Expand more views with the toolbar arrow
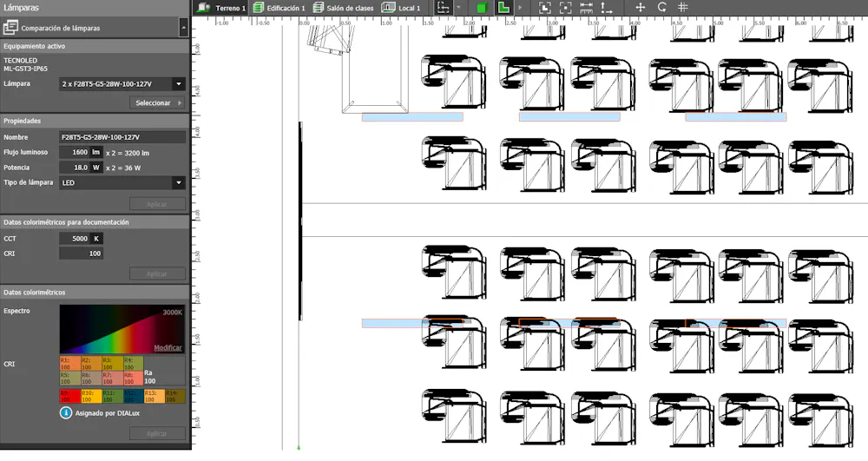The image size is (868, 461). pyautogui.click(x=519, y=8)
